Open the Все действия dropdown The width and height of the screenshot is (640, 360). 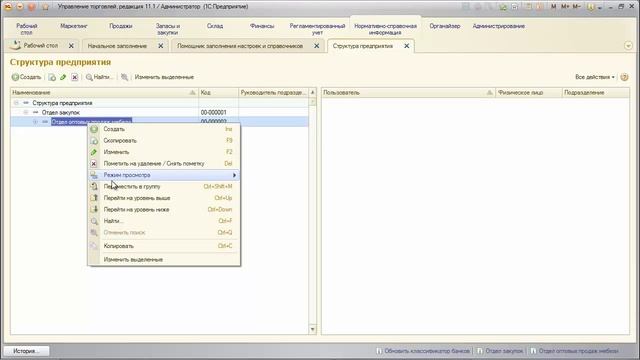click(595, 77)
